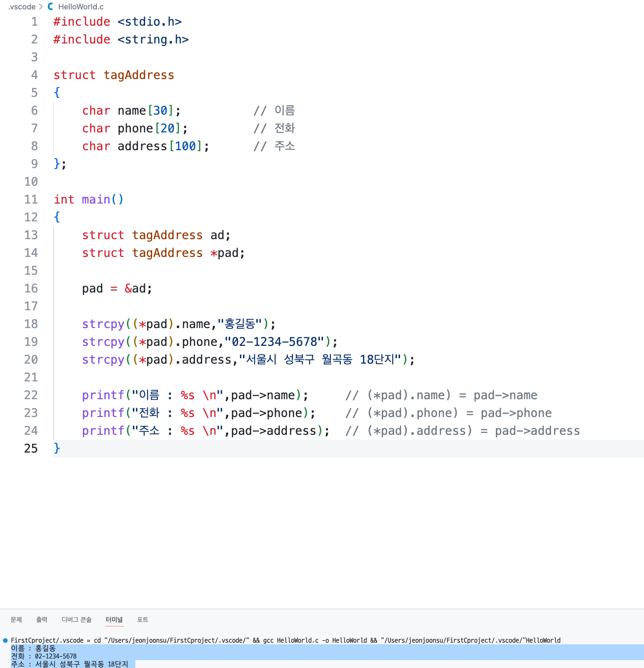Click comment '(*pad).name) = pad->name'

442,395
